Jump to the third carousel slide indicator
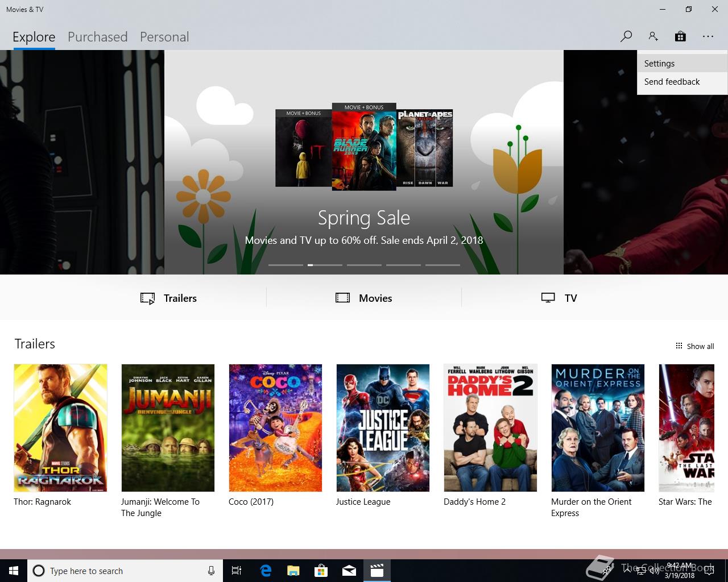The height and width of the screenshot is (582, 728). pyautogui.click(x=364, y=265)
